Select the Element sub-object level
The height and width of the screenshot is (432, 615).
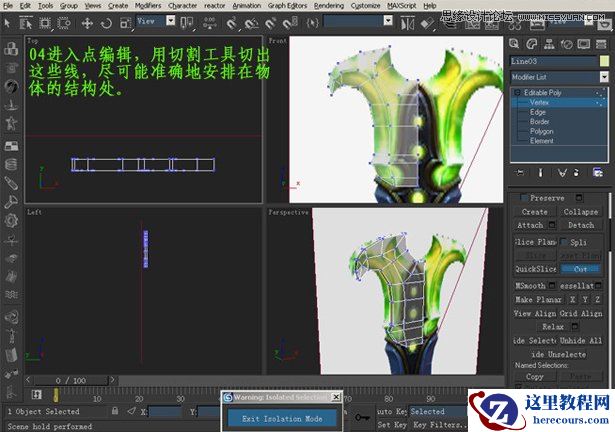click(542, 140)
